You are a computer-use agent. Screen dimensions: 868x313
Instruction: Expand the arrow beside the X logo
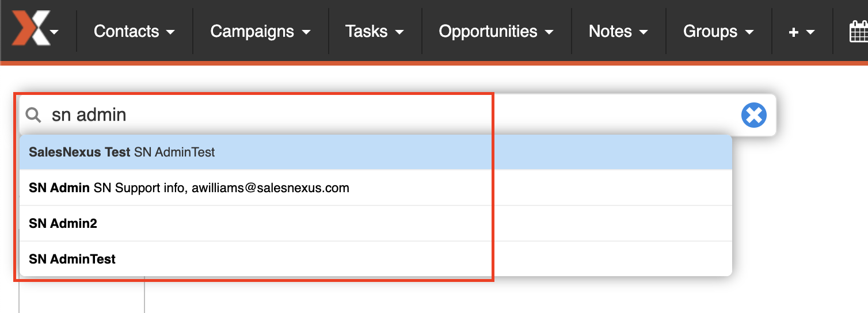tap(54, 32)
